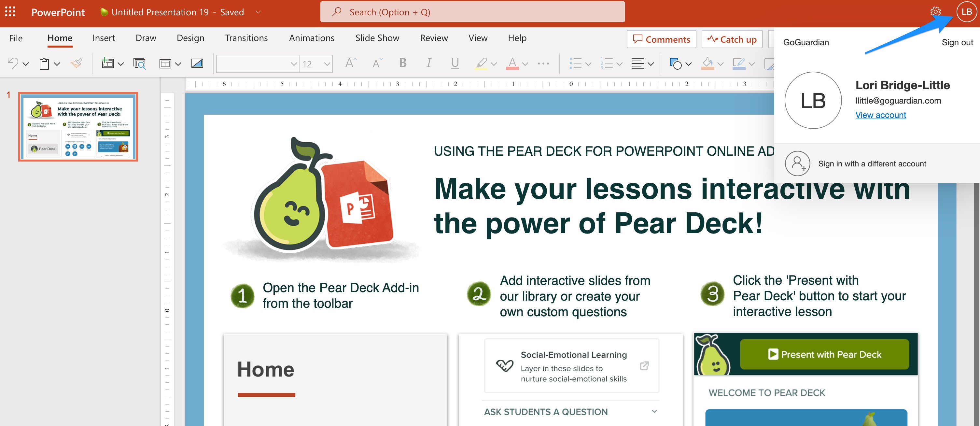Image resolution: width=980 pixels, height=426 pixels.
Task: Click the diagonal slide background icon
Action: coord(197,63)
